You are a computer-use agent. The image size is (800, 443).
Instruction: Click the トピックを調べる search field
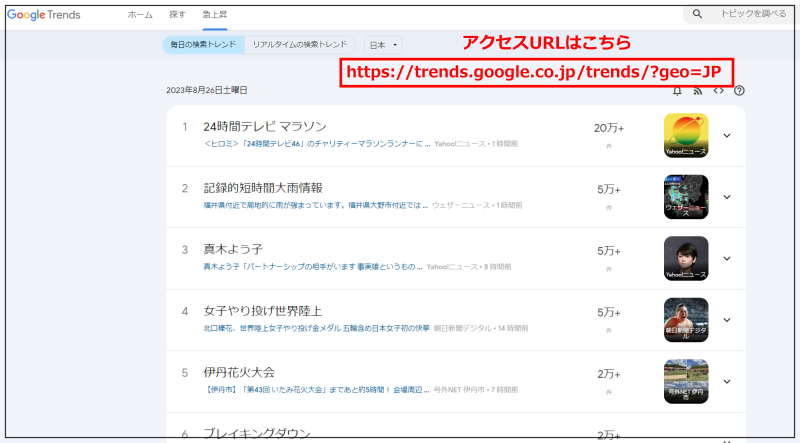pyautogui.click(x=750, y=15)
